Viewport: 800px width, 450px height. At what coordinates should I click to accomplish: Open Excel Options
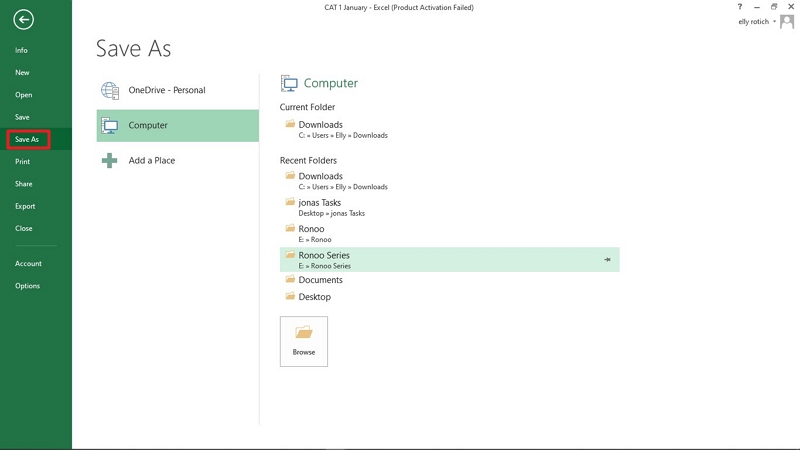point(27,286)
